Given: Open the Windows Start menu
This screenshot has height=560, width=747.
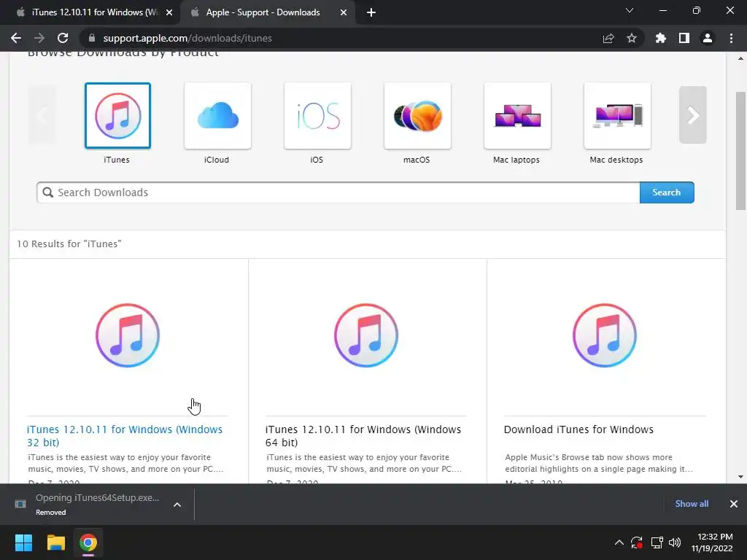Looking at the screenshot, I should (x=23, y=542).
